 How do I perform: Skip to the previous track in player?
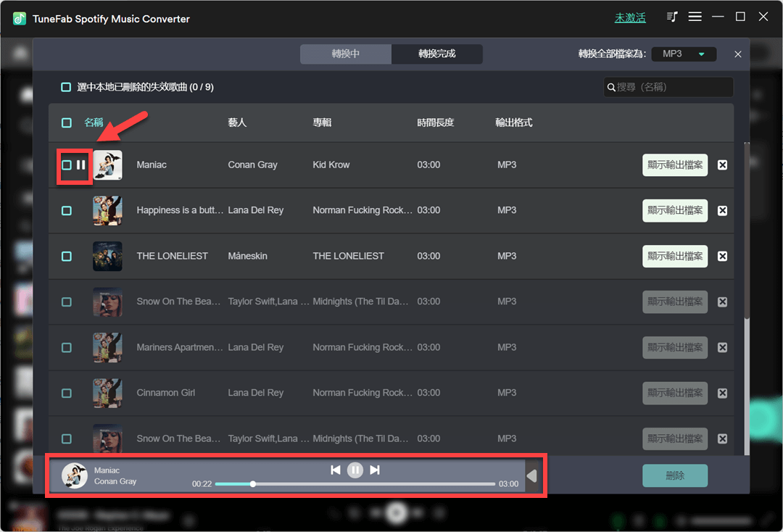pyautogui.click(x=336, y=470)
